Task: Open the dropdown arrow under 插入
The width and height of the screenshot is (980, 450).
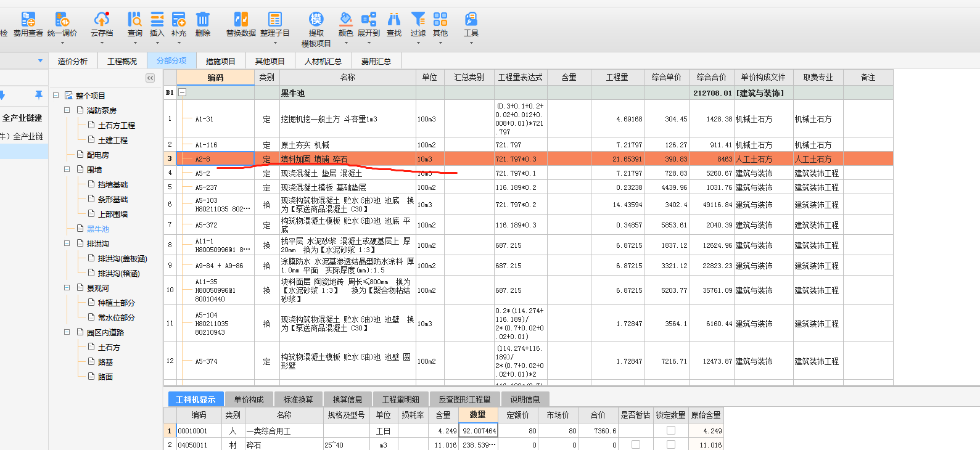Action: [x=157, y=43]
